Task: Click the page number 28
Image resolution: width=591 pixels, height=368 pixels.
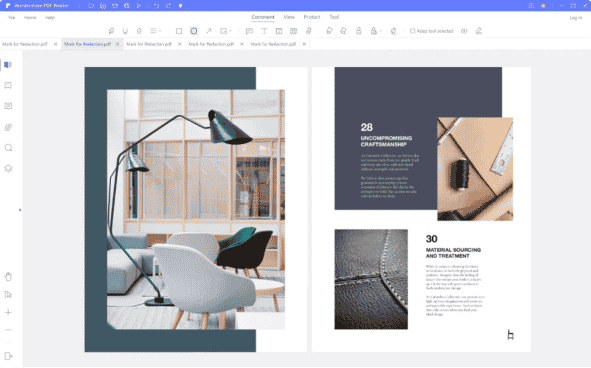Action: tap(366, 127)
